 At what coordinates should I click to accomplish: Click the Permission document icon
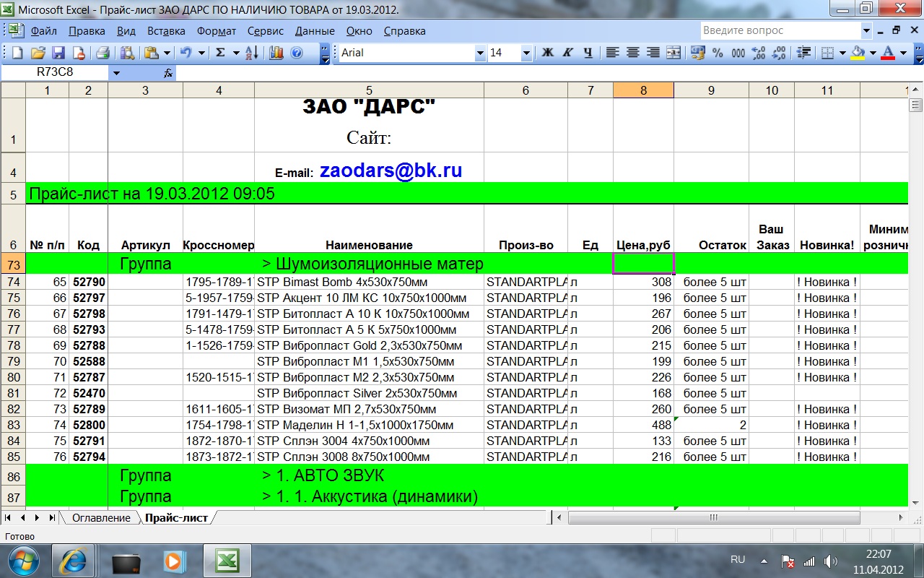[x=78, y=53]
